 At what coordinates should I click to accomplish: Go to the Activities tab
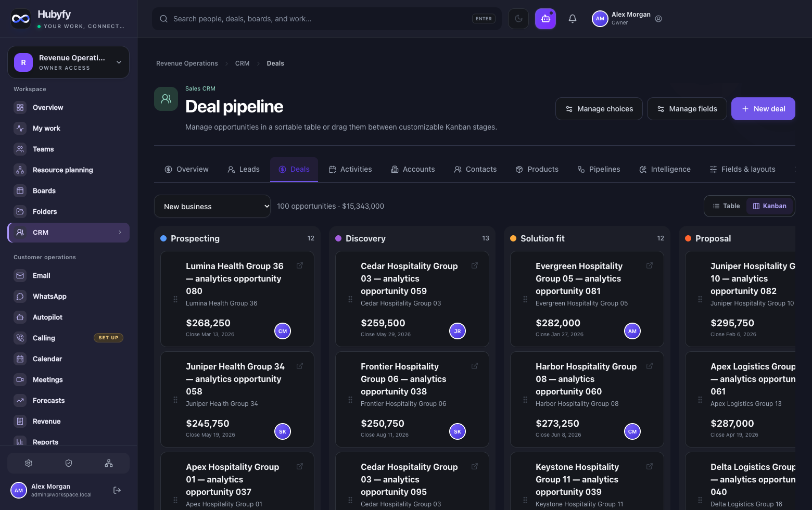[x=350, y=169]
